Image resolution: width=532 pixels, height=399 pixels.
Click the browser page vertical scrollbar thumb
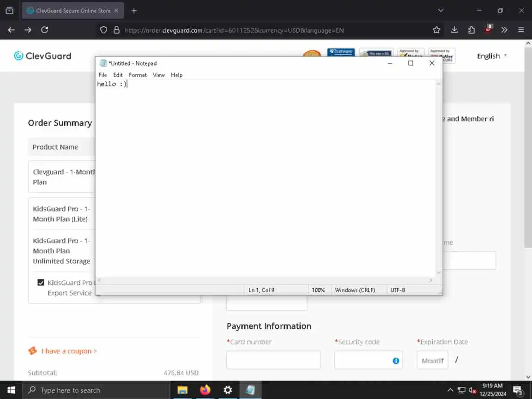528,148
